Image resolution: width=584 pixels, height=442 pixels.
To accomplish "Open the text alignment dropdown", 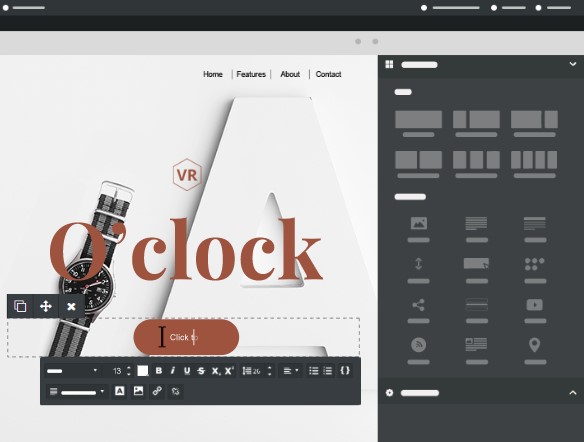I will [291, 371].
